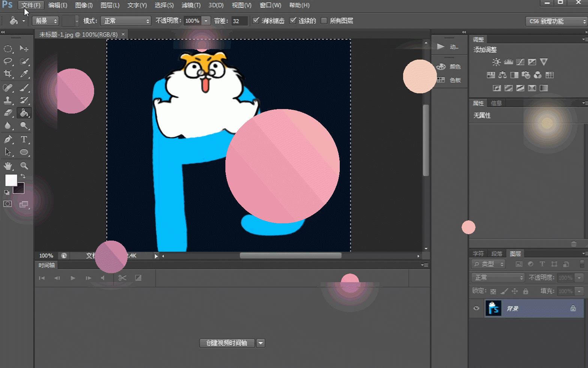
Task: Reset to default foreground and background colors
Action: pos(6,192)
